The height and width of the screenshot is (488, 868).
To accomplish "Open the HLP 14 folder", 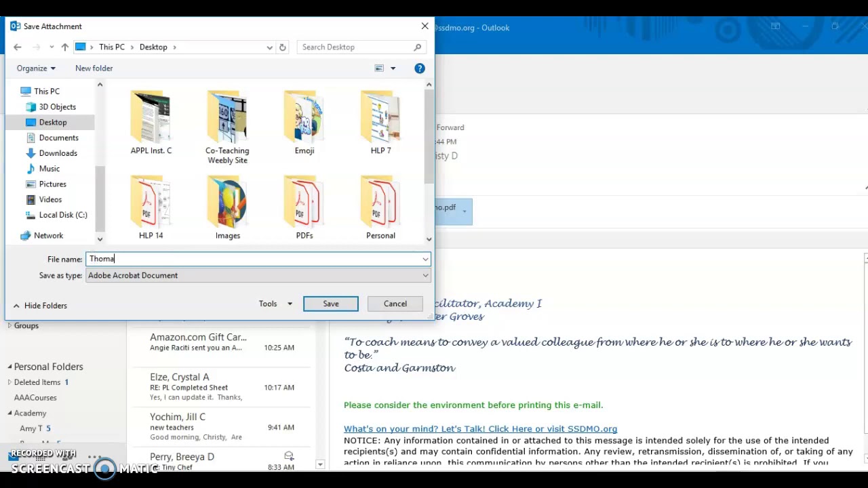I will [x=151, y=207].
